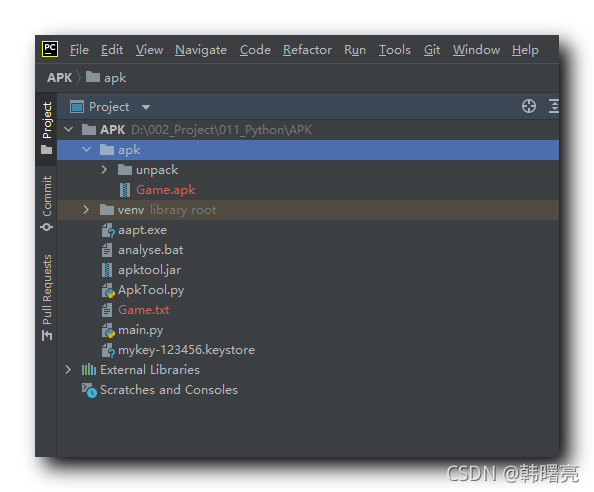Open the Tools menu
The height and width of the screenshot is (492, 594).
click(394, 50)
